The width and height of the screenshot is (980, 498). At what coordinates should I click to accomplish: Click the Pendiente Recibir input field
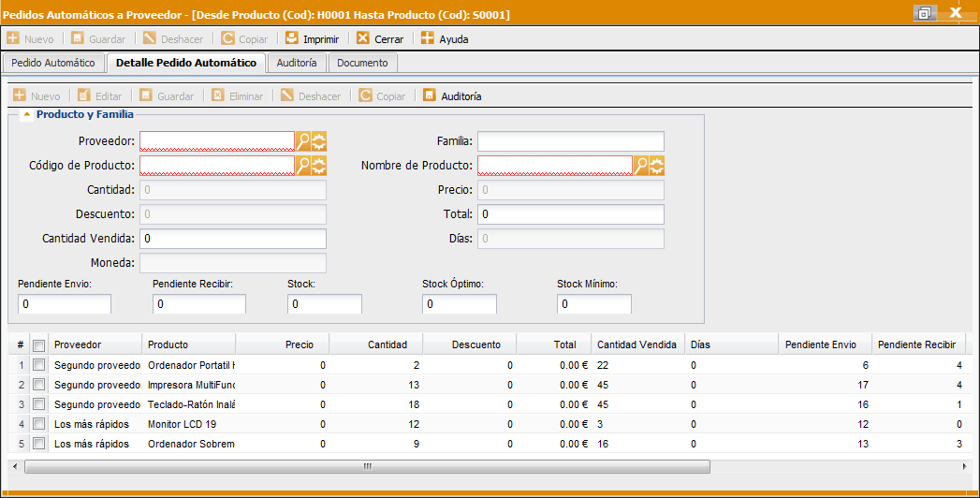[198, 303]
